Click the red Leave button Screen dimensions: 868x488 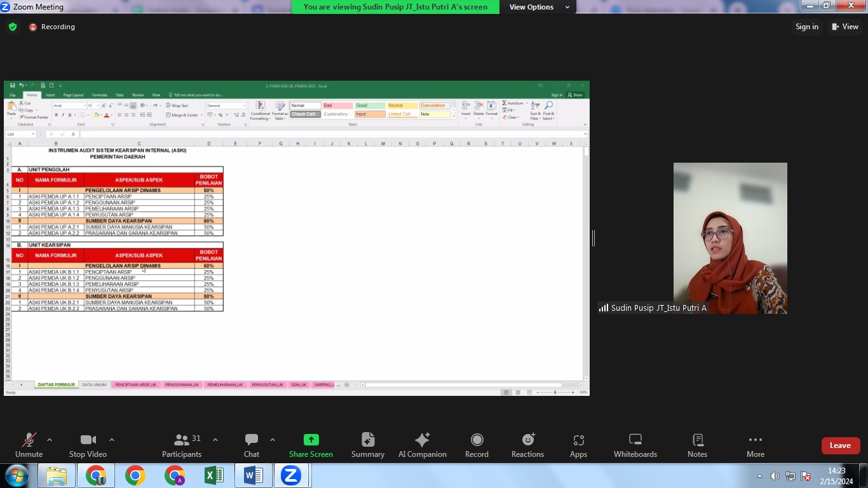point(840,445)
